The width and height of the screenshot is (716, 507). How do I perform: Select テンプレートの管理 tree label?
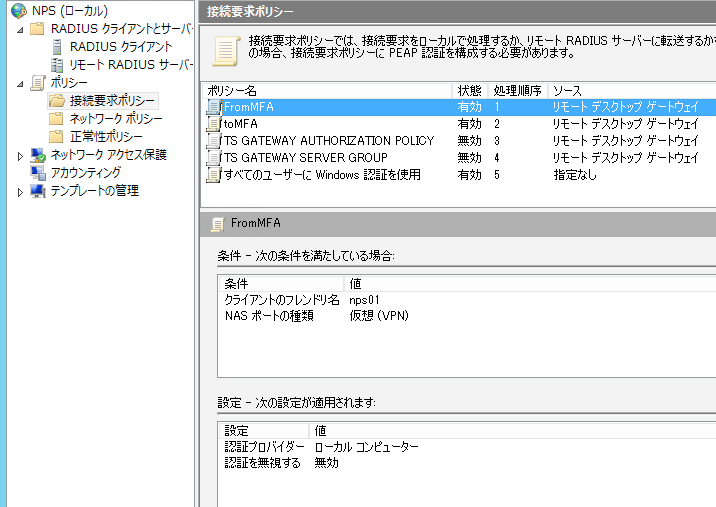coord(95,190)
